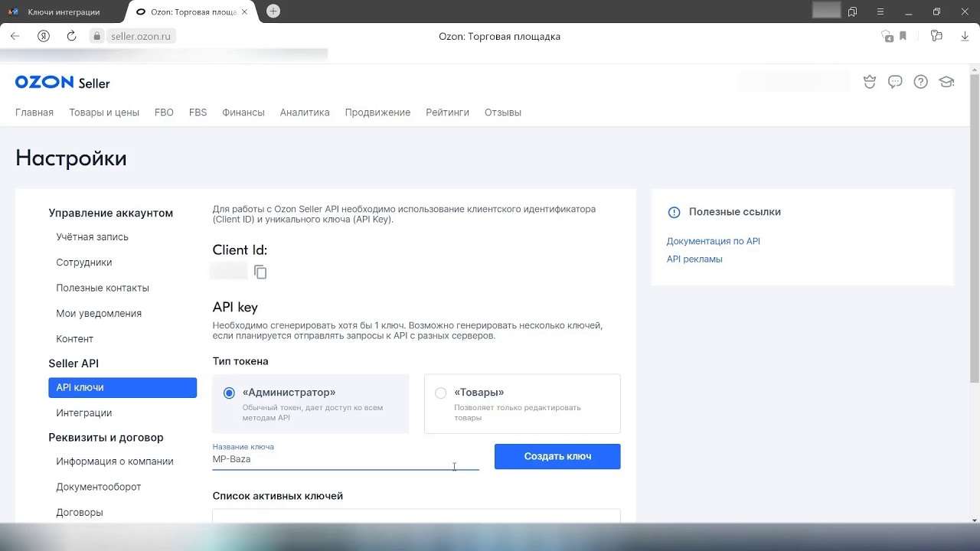The image size is (980, 551).
Task: Open Интеграции in sidebar
Action: click(x=84, y=412)
